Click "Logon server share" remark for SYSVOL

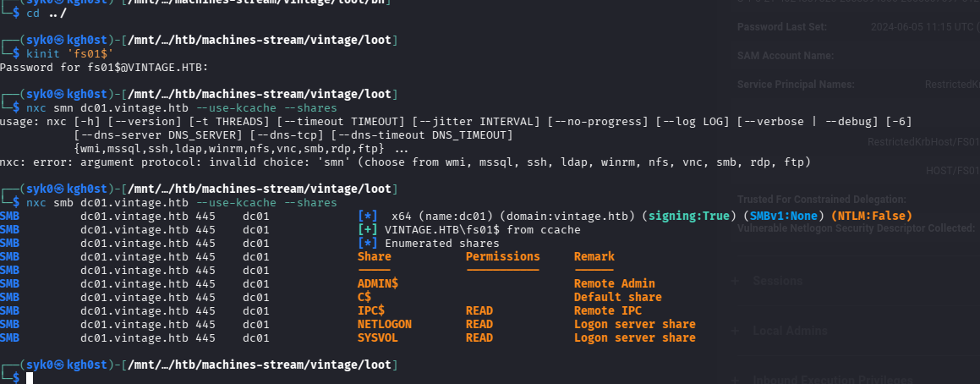(x=634, y=337)
